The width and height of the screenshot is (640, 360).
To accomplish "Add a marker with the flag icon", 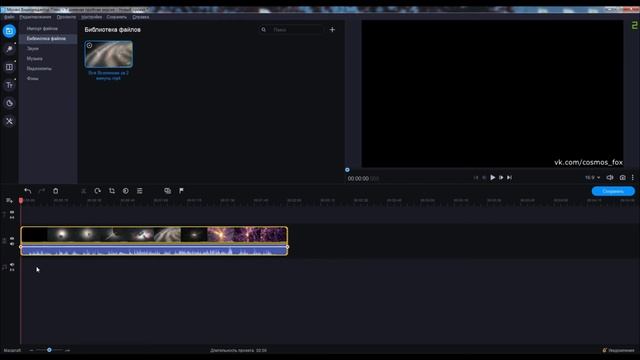I will (x=181, y=191).
